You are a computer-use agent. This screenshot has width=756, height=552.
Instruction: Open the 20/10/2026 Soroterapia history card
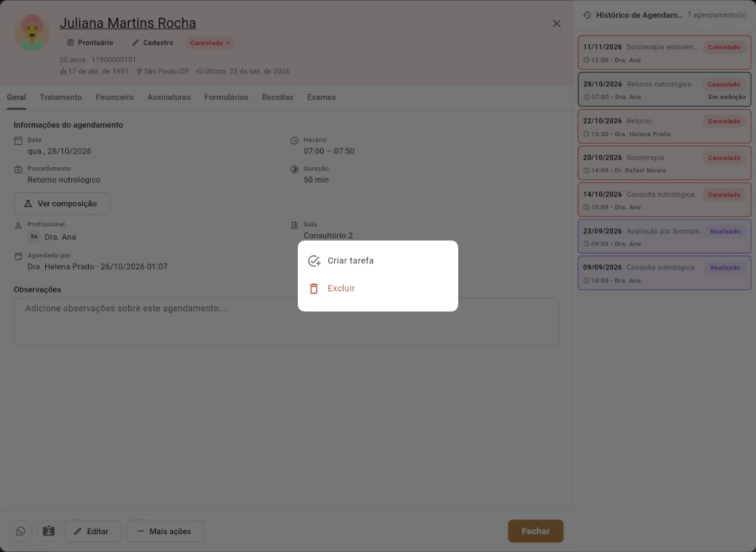point(664,163)
